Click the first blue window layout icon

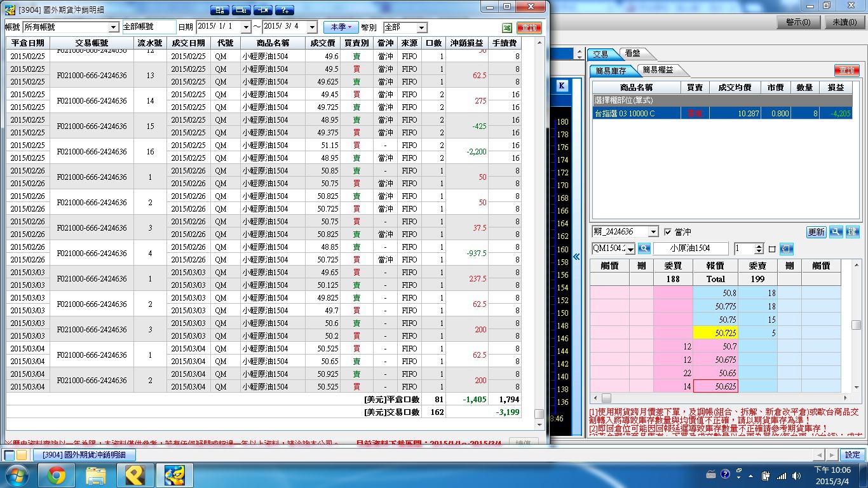click(x=219, y=10)
